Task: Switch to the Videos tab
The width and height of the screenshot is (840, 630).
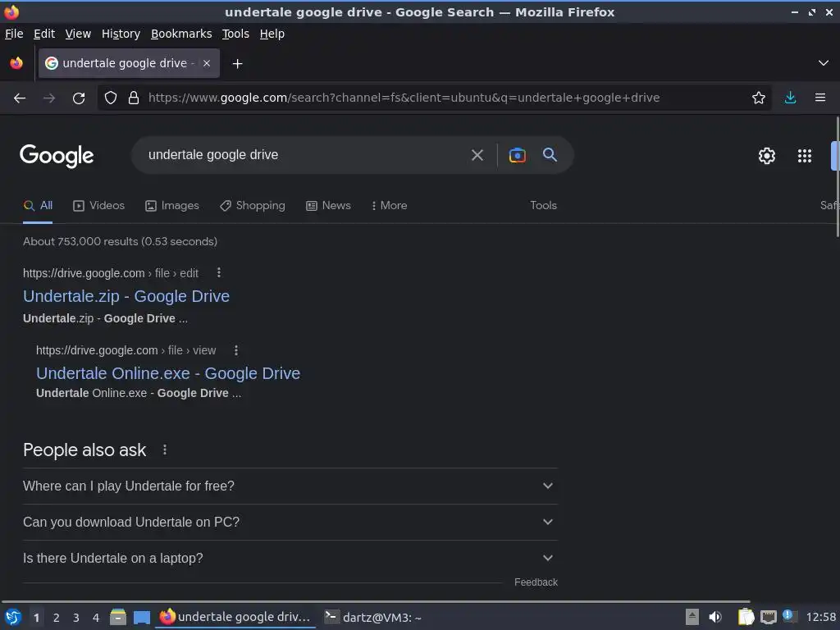Action: (x=99, y=206)
